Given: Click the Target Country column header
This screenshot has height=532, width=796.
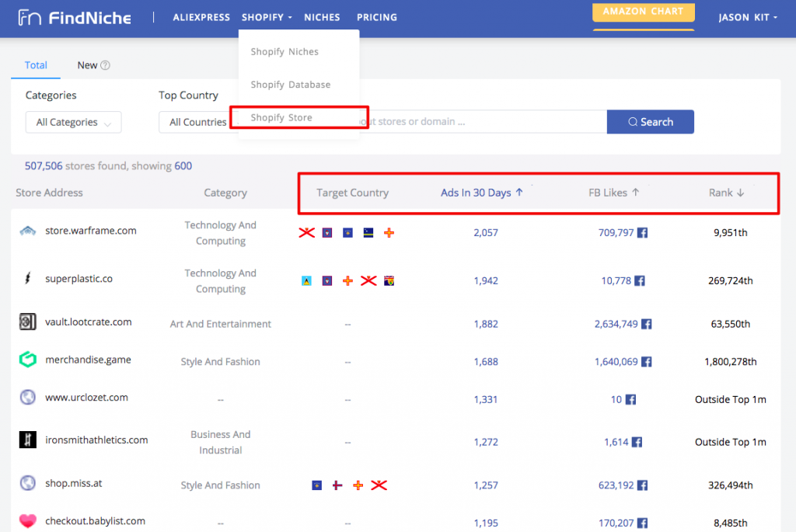Looking at the screenshot, I should [352, 193].
